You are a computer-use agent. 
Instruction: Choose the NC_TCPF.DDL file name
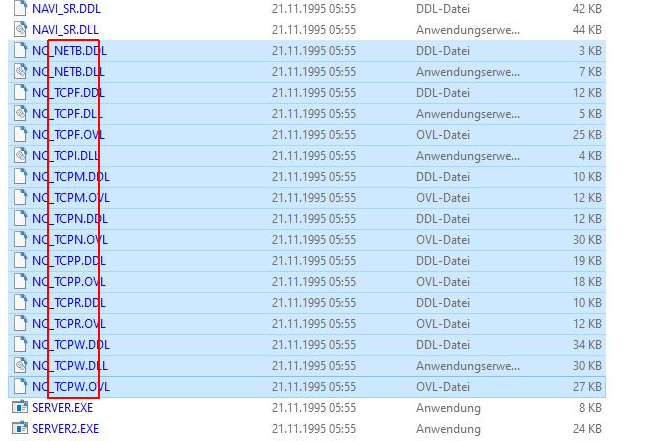(x=69, y=93)
